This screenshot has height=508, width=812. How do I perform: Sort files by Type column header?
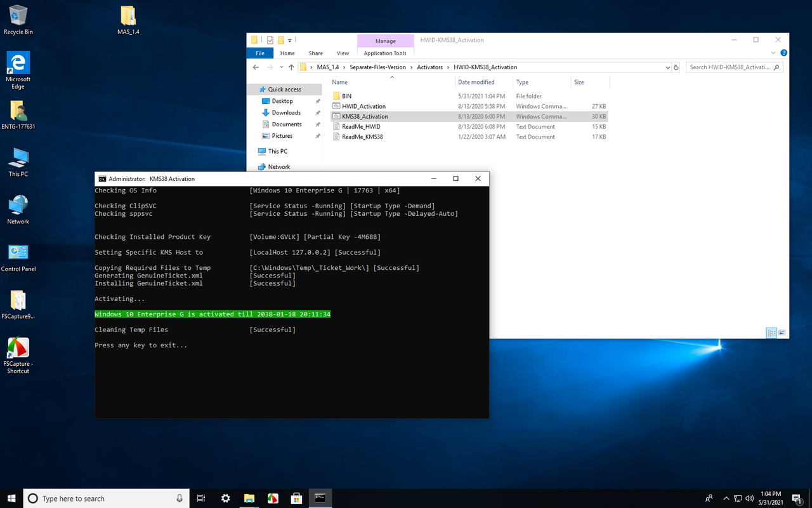pos(542,83)
